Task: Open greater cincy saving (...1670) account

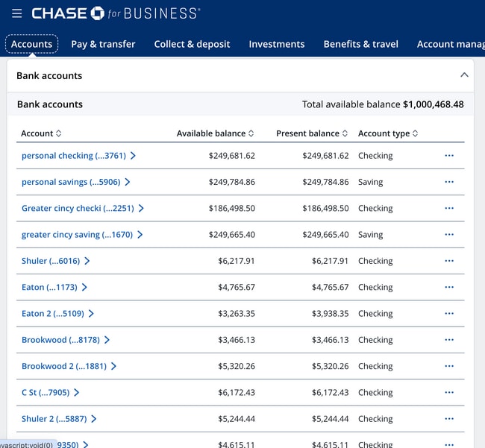Action: pos(82,234)
